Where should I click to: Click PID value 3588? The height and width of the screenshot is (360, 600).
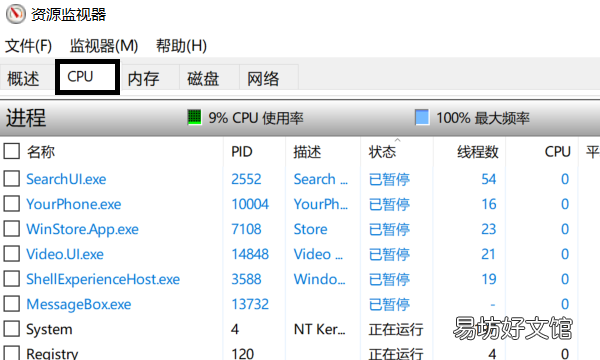pos(246,279)
